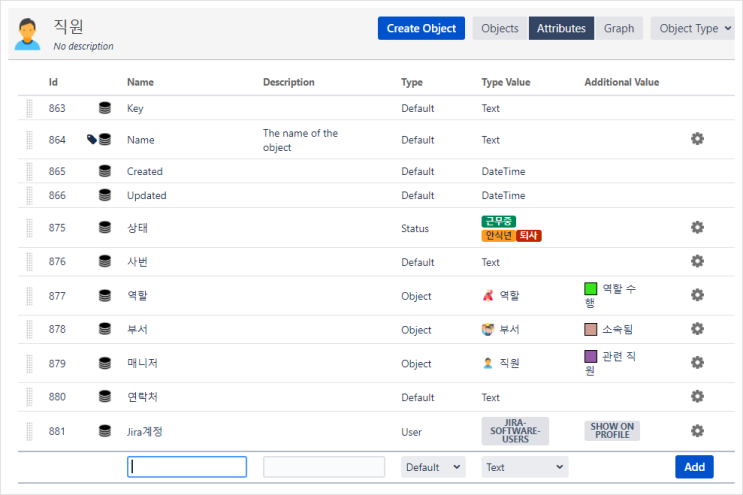Select the Jira계정 attribute name
743x495 pixels.
[145, 432]
